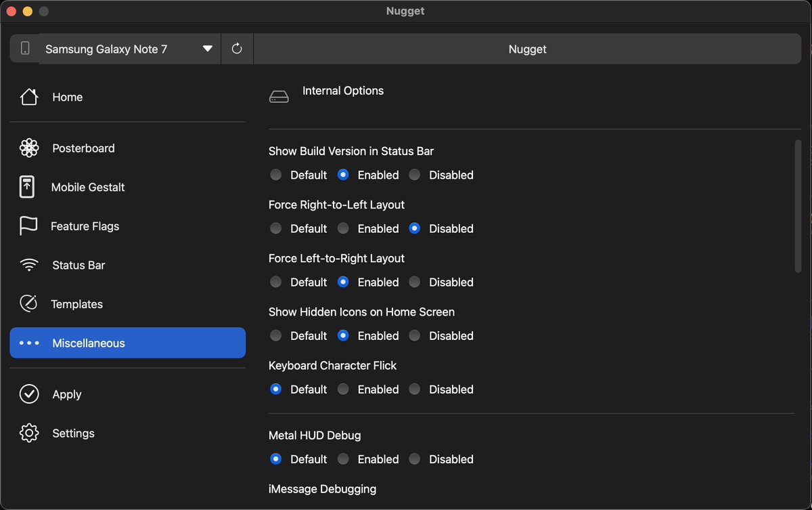Click the phone device icon
The height and width of the screenshot is (510, 812).
pyautogui.click(x=25, y=49)
